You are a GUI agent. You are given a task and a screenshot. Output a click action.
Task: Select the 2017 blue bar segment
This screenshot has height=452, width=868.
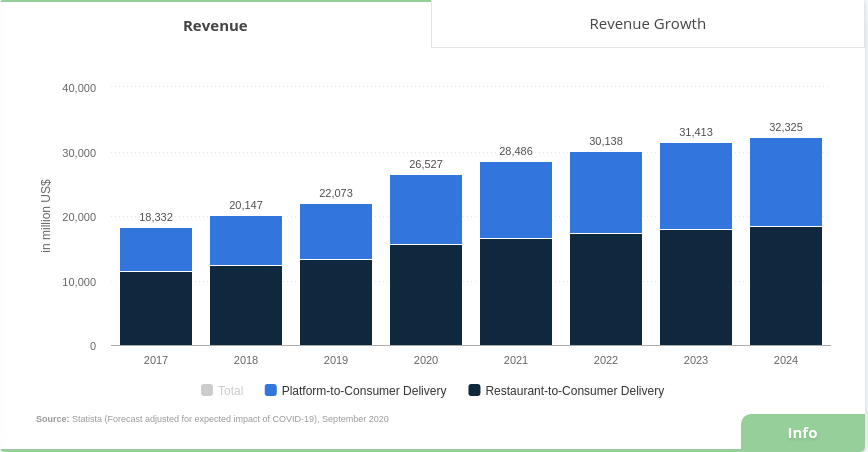156,250
